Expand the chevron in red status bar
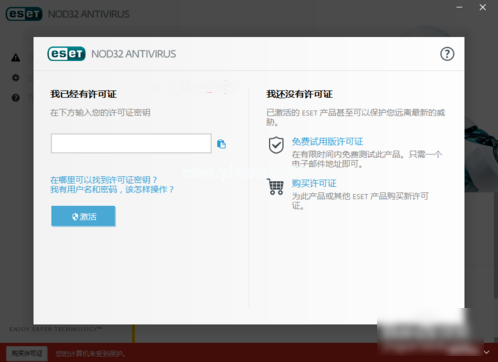The image size is (498, 362). [x=486, y=352]
